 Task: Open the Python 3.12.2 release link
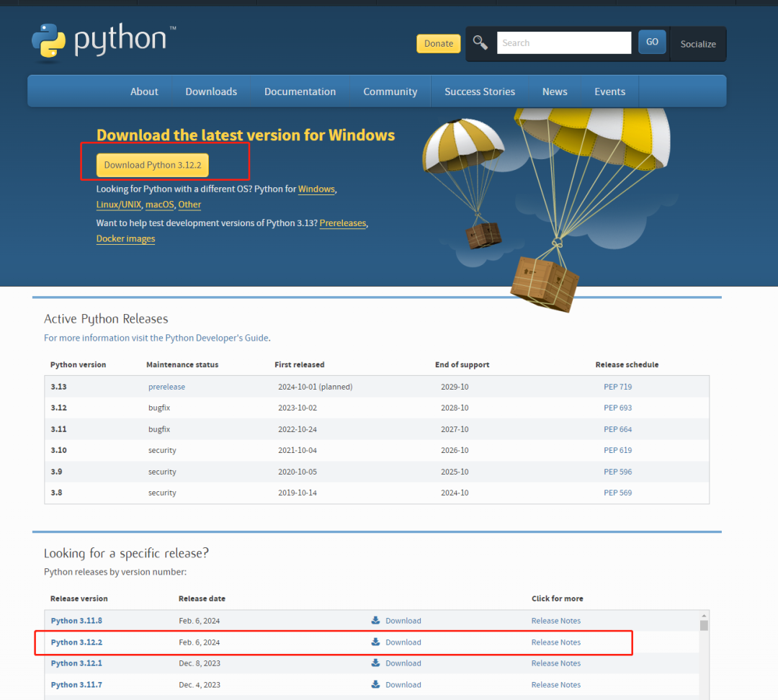coord(76,642)
